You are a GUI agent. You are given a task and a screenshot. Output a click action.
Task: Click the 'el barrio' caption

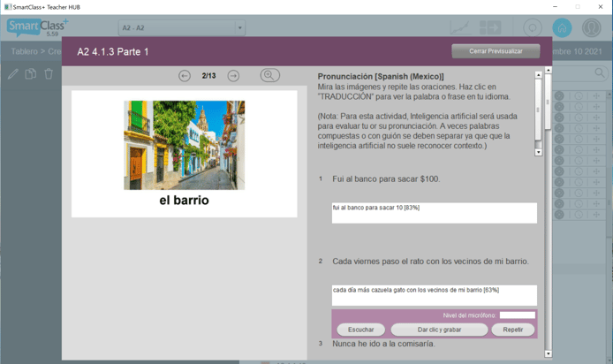[184, 201]
